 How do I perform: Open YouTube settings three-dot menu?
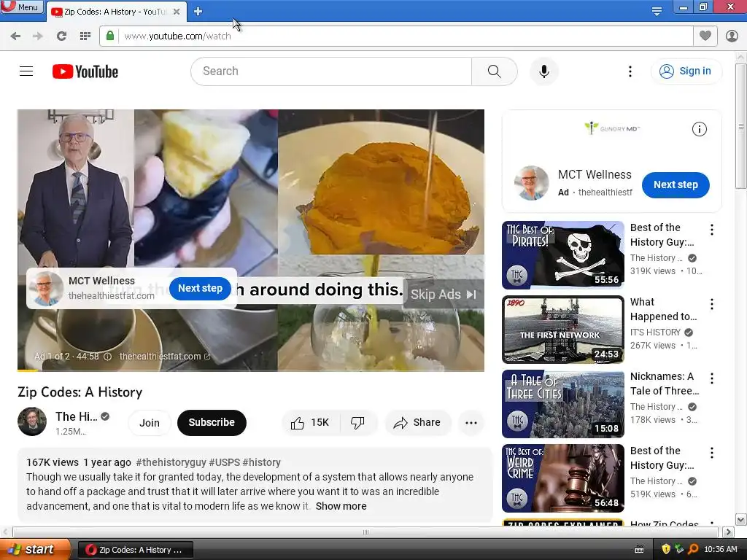click(630, 71)
